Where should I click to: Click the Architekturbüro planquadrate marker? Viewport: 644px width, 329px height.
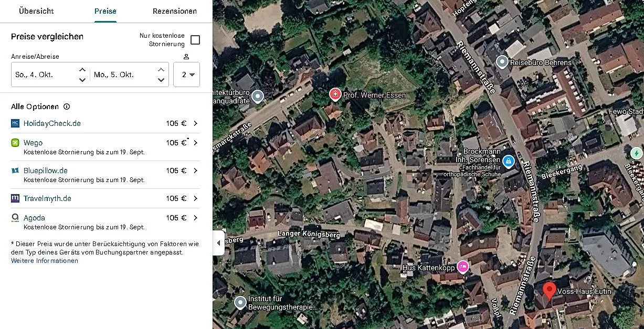(x=258, y=97)
